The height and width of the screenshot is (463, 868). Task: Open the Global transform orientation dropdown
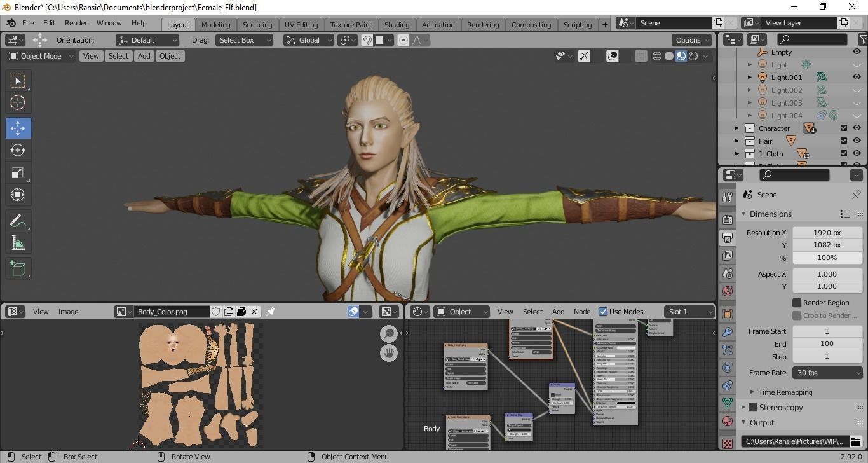click(309, 40)
